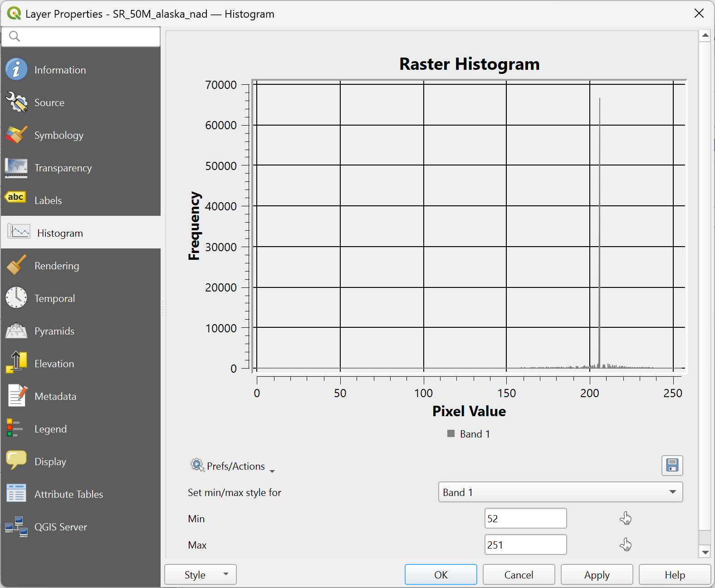Go to the Rendering tab

[x=57, y=266]
